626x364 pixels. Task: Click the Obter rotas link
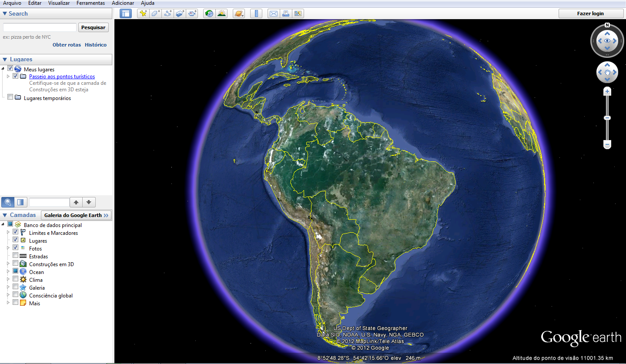point(67,45)
